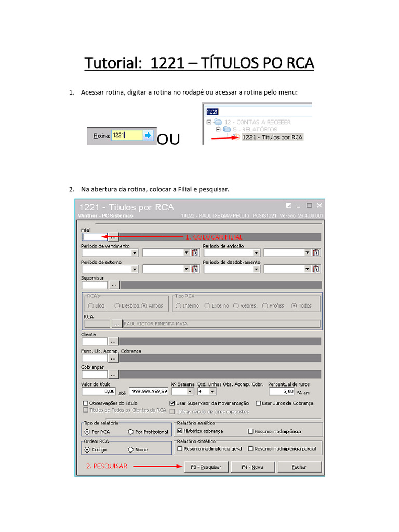Click calendar icon for Período de desdobramento
The width and height of the screenshot is (399, 532).
point(316,269)
